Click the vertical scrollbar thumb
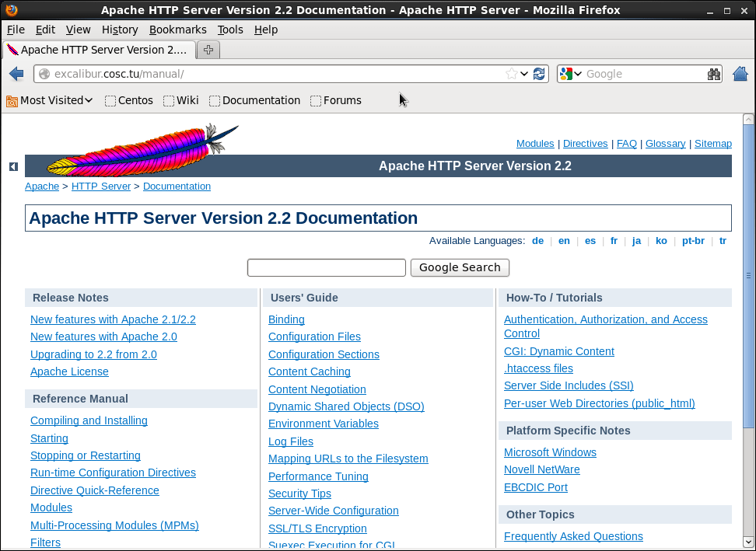This screenshot has width=756, height=551. (x=748, y=275)
